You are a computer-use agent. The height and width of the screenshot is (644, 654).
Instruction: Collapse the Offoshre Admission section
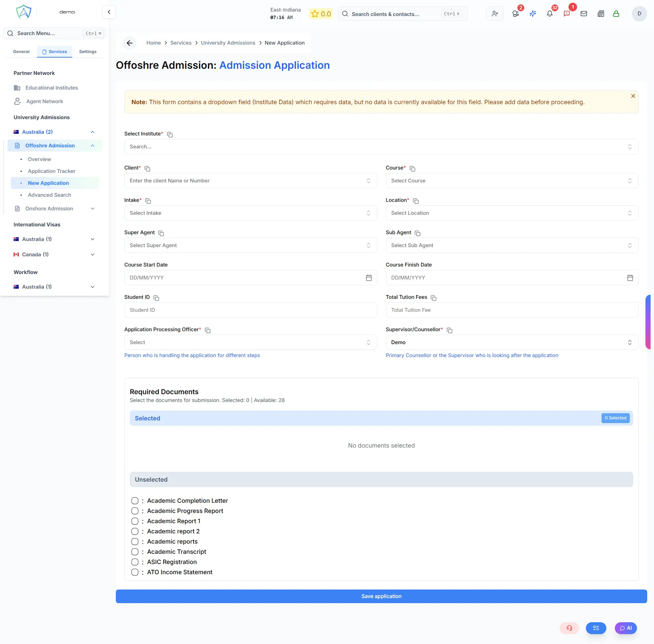click(93, 145)
